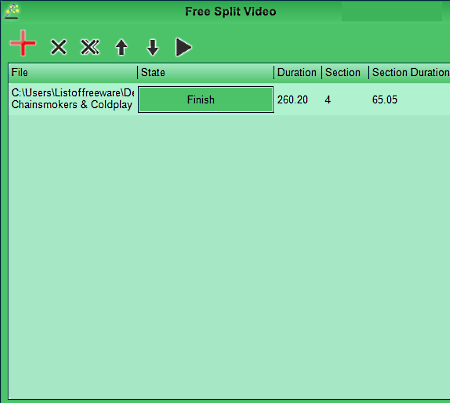
Task: Click the File column header
Action: point(73,72)
